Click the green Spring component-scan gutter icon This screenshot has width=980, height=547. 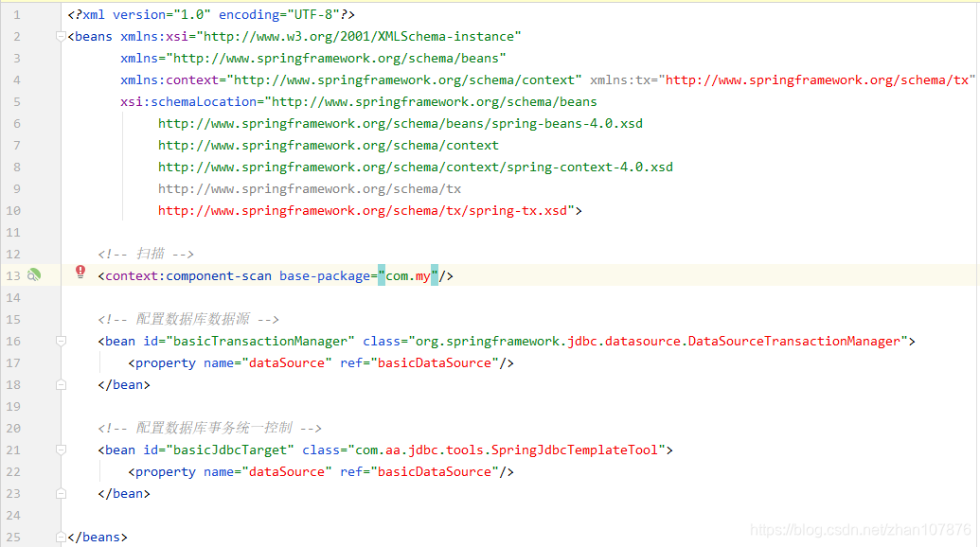point(34,274)
